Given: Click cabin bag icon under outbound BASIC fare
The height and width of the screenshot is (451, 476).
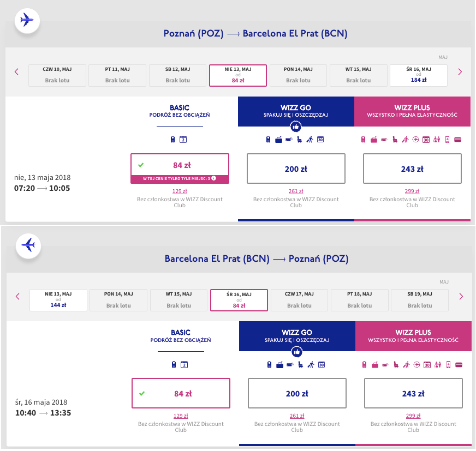Looking at the screenshot, I should [x=172, y=139].
